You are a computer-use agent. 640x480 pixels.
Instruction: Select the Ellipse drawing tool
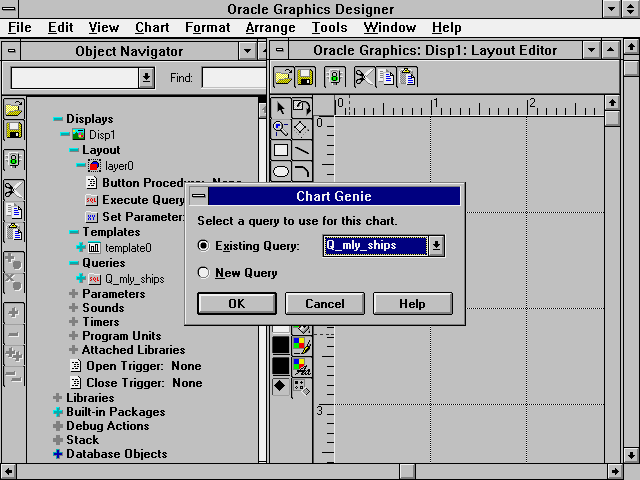(x=281, y=171)
